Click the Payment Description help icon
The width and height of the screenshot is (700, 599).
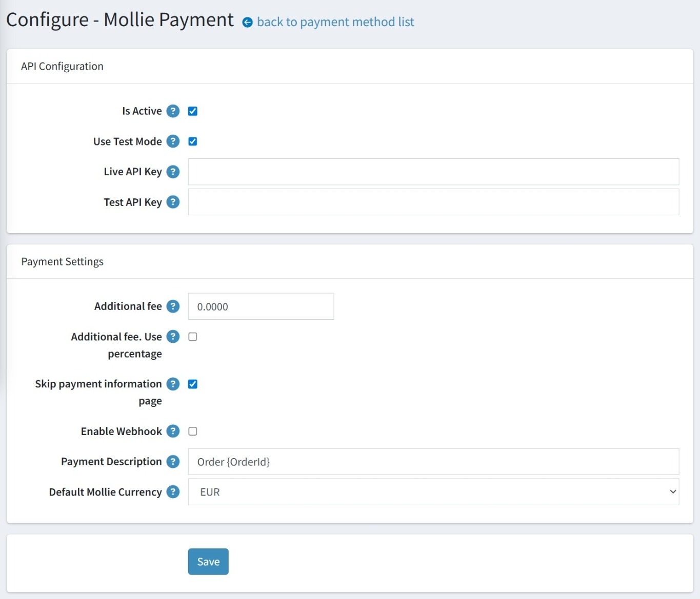(x=173, y=462)
